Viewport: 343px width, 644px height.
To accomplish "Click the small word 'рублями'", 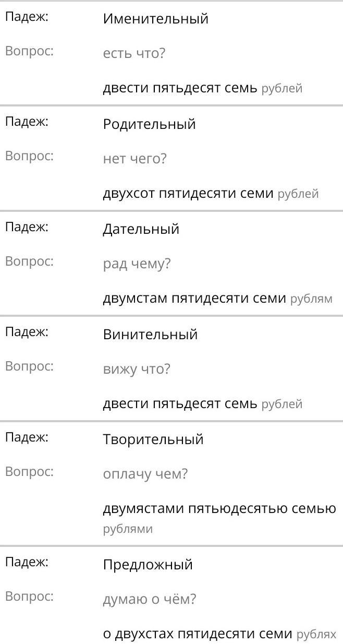I will point(128,529).
